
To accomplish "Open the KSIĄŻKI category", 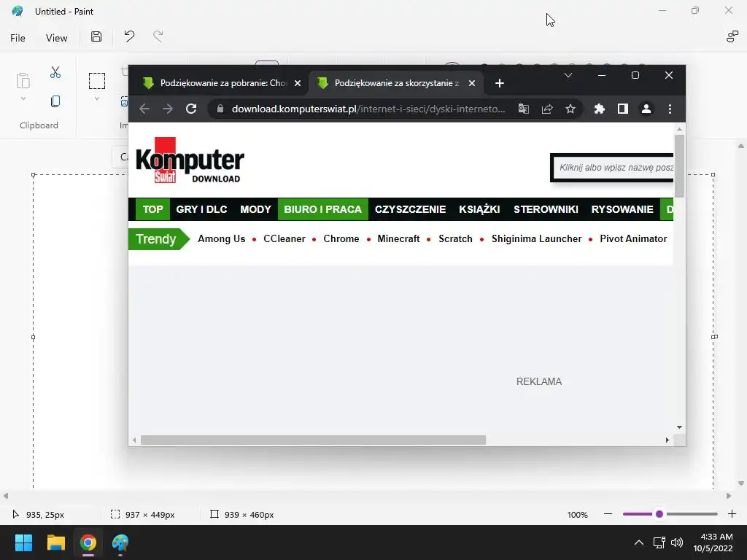I will (479, 209).
